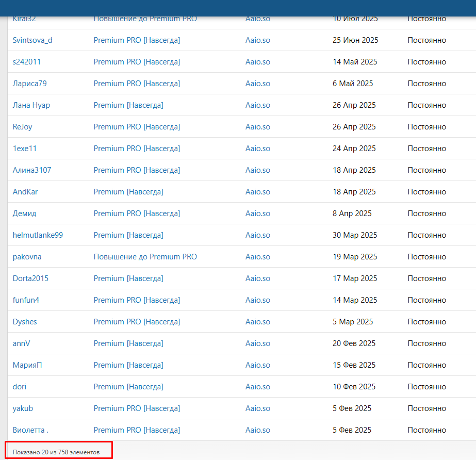Open Premium [Навсегда] in Лана Нуар row
This screenshot has width=476, height=460.
tap(128, 105)
